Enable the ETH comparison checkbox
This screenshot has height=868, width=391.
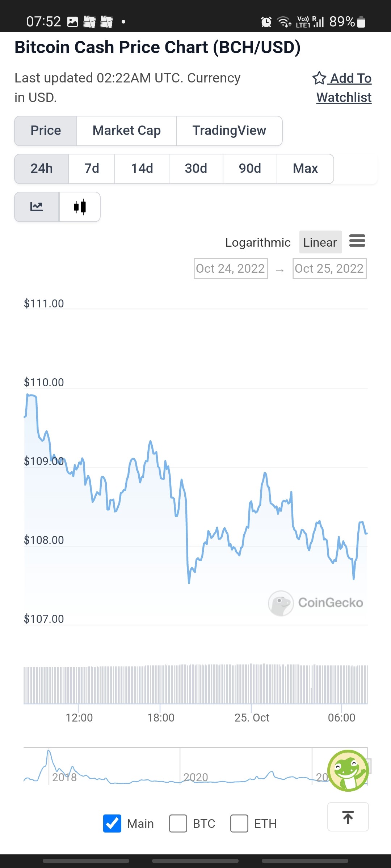(x=239, y=824)
